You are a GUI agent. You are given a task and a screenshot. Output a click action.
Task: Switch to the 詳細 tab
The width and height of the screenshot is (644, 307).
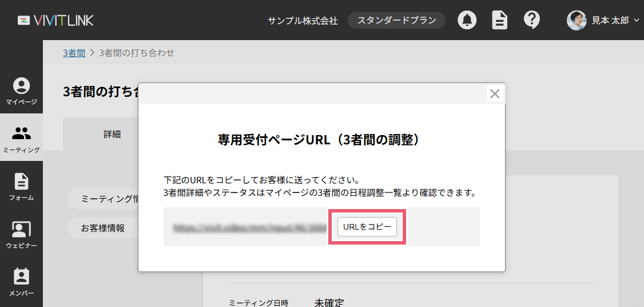tap(112, 134)
